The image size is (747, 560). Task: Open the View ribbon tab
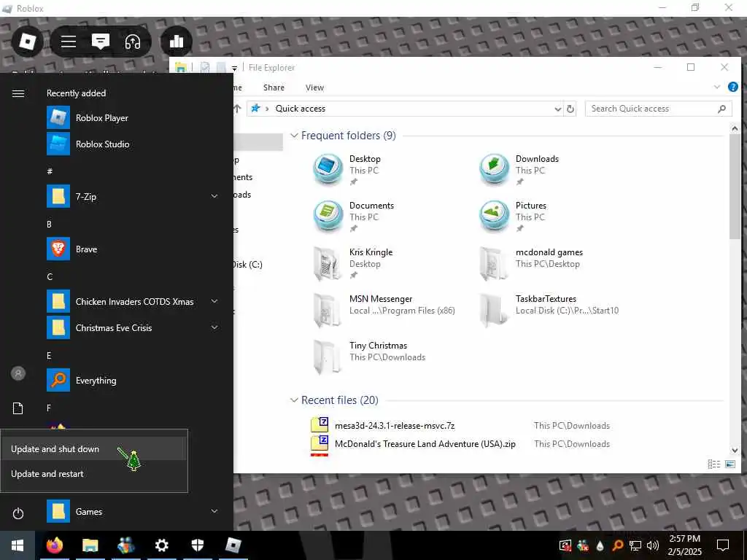pyautogui.click(x=315, y=87)
